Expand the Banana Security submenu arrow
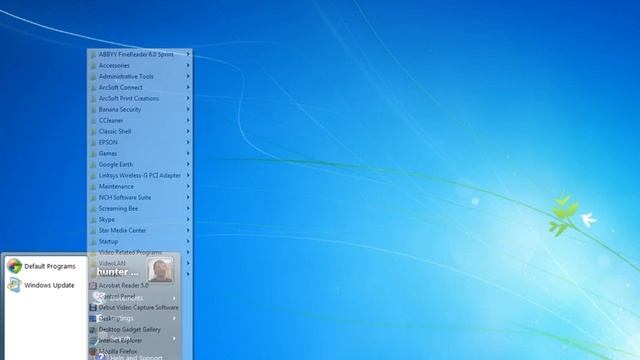The height and width of the screenshot is (360, 640). 188,109
